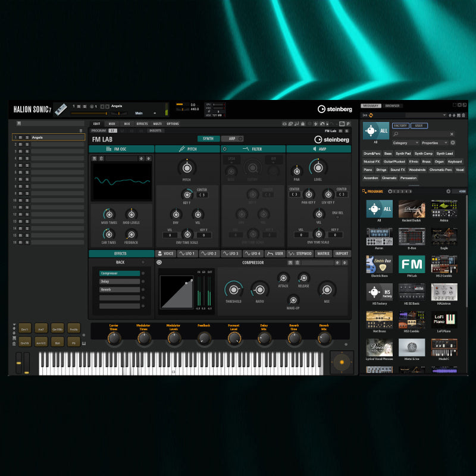Open the Properties filter dropdown
Image resolution: width=476 pixels, height=476 pixels.
click(434, 143)
